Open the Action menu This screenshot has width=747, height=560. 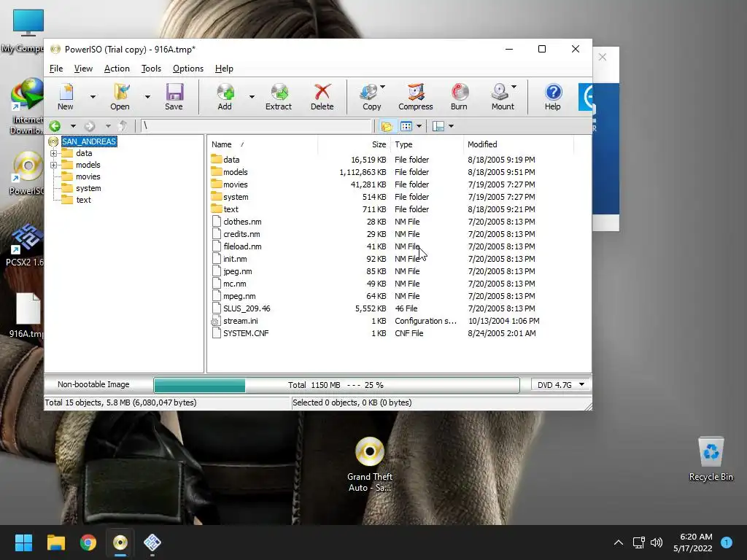[117, 69]
